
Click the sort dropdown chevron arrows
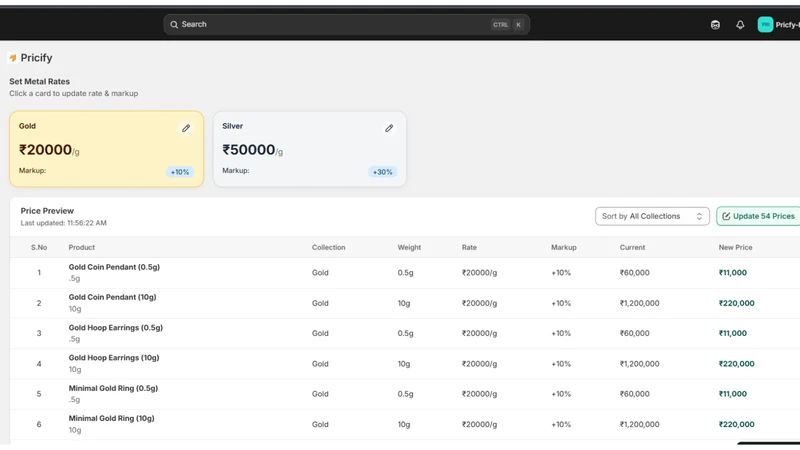[699, 216]
